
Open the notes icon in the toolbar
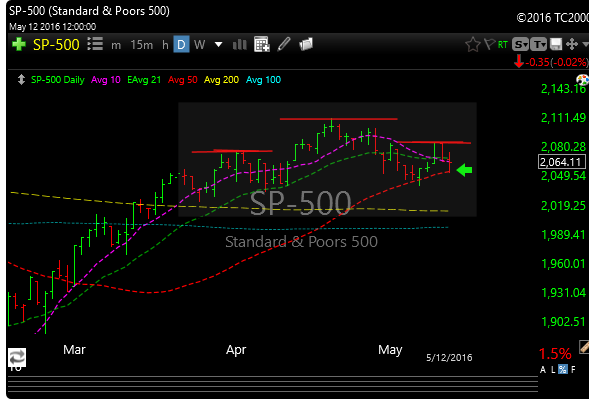[306, 44]
